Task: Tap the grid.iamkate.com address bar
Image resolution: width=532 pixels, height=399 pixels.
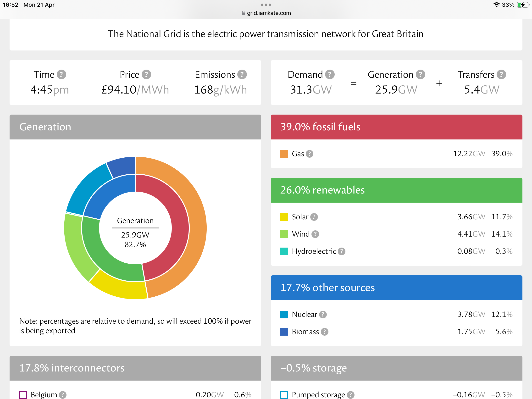Action: point(266,13)
